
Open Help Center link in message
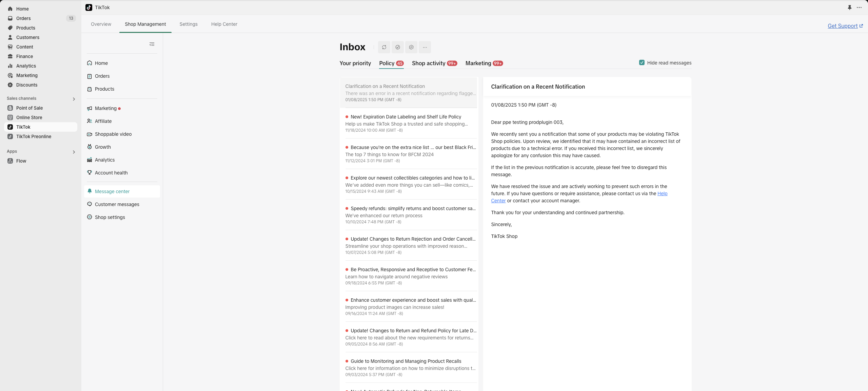click(662, 193)
